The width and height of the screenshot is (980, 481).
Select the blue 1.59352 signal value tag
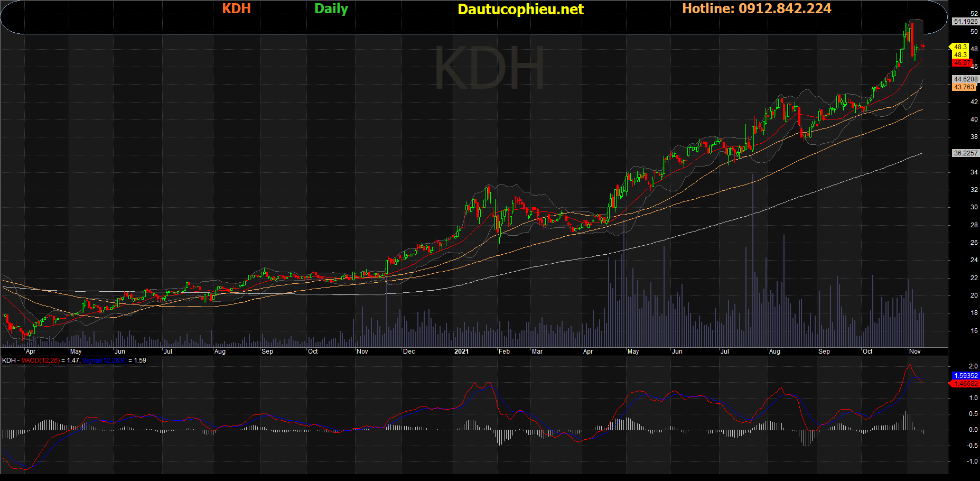pos(966,376)
